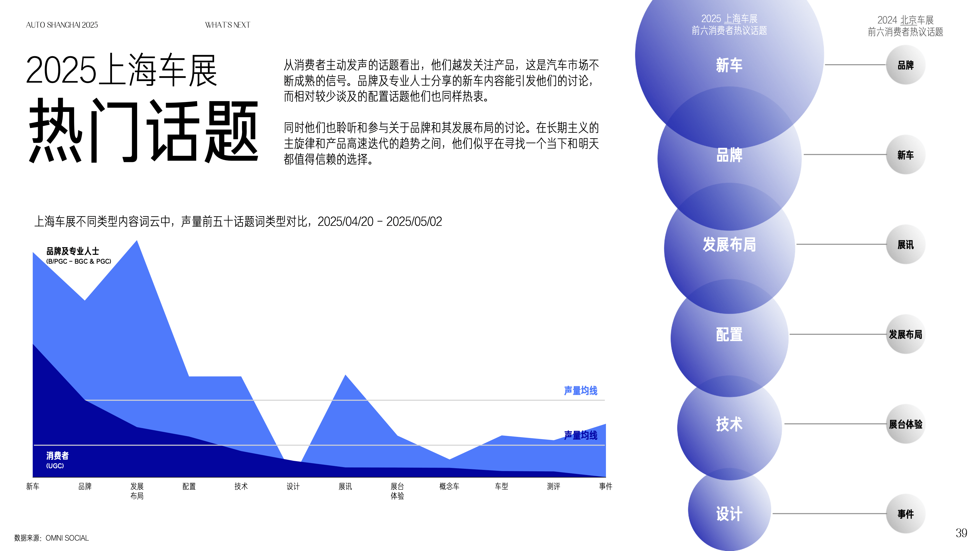Click the 测评 x-axis label
Screen dimensions: 980x551
[554, 486]
